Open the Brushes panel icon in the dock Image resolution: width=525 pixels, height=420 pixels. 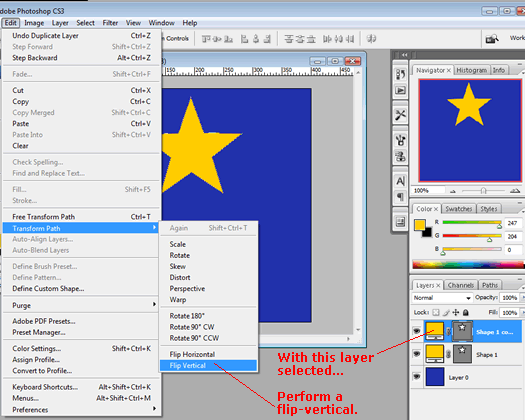[x=400, y=140]
